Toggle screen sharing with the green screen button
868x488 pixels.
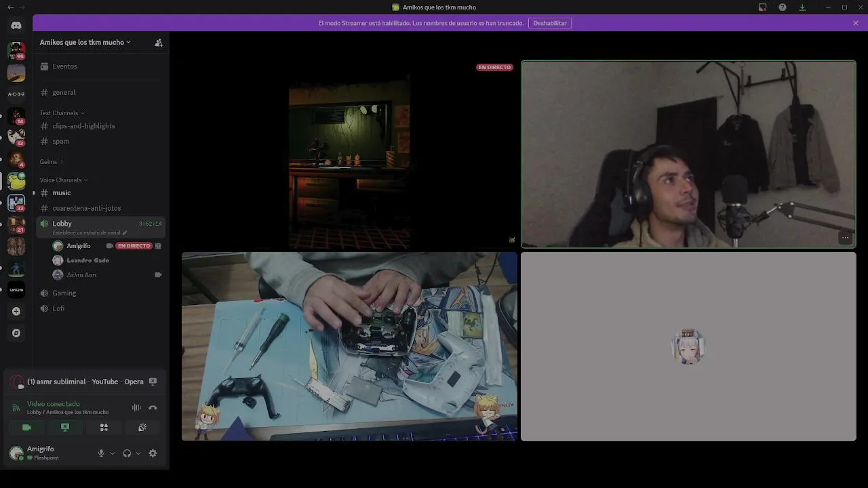pos(65,427)
